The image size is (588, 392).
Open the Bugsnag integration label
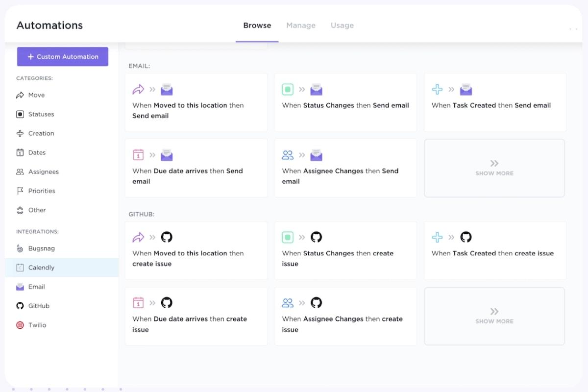tap(41, 248)
